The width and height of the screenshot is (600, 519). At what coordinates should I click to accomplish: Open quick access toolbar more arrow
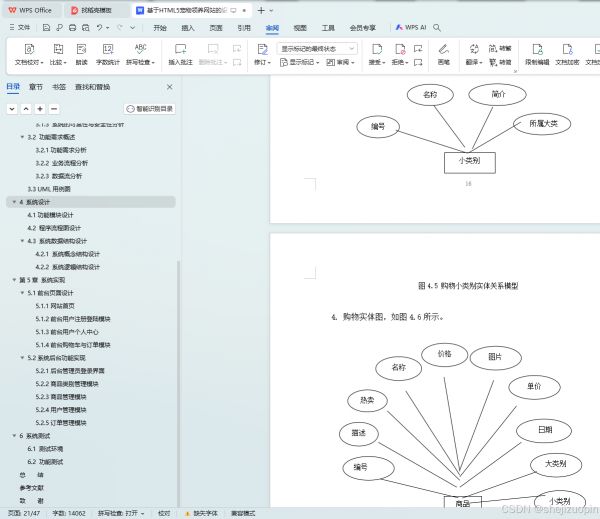tap(132, 28)
